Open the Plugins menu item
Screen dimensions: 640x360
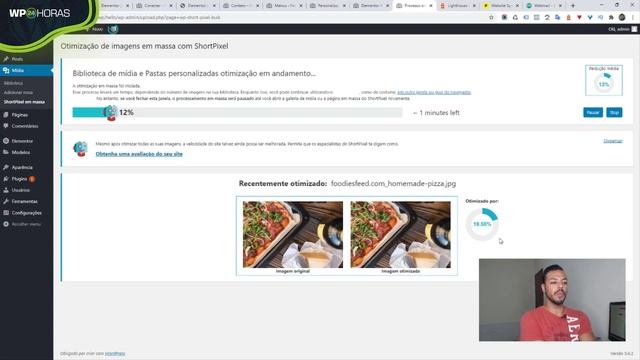point(19,179)
